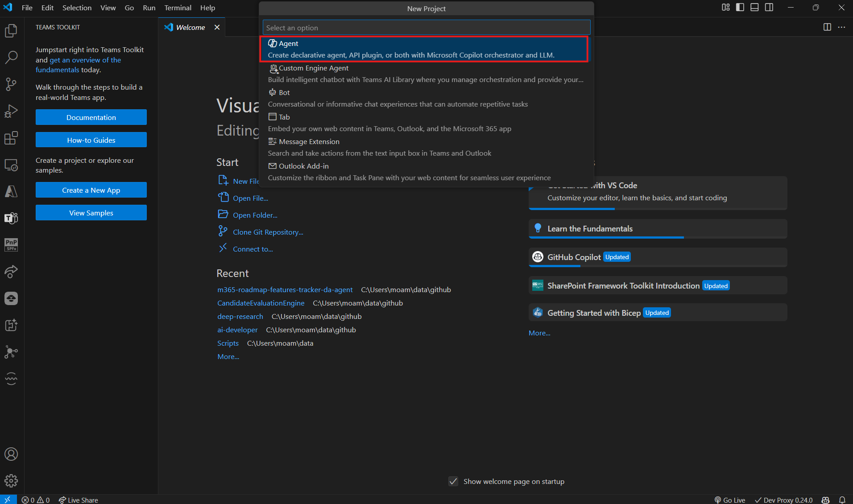Click the remote window indicator in status bar
The image size is (853, 504).
[8, 500]
